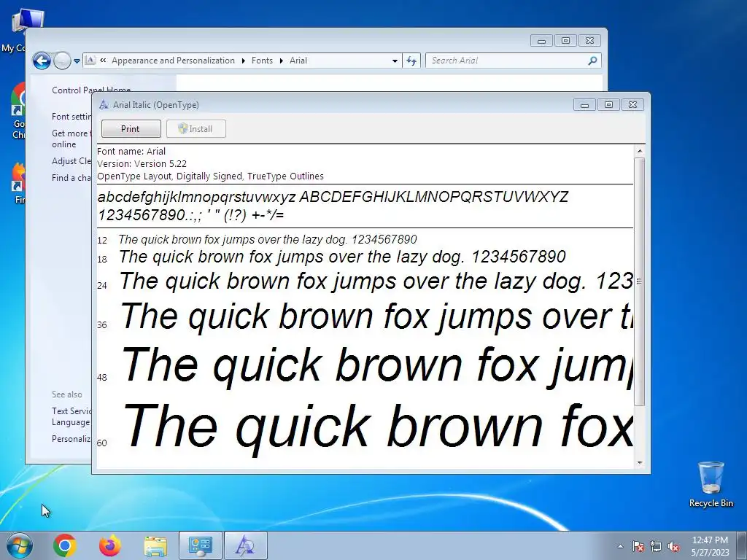Screen dimensions: 747x560
Task: Expand arrow after Fonts breadcrumb
Action: point(281,61)
